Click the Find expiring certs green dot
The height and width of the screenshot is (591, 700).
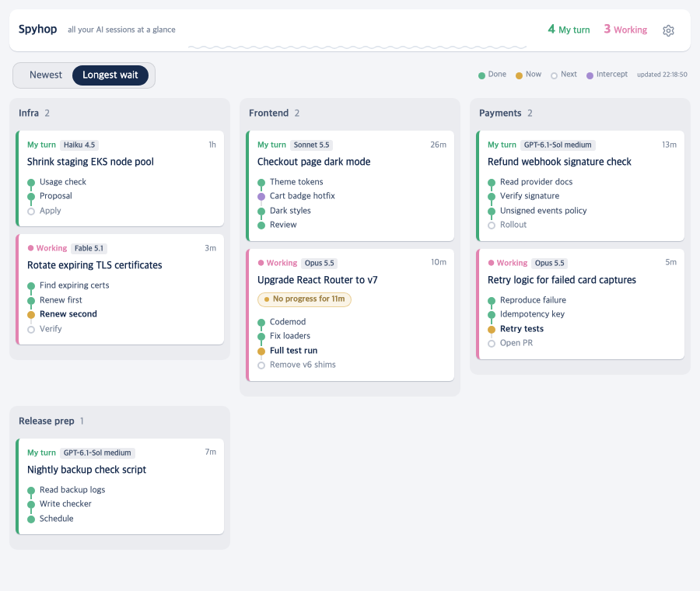(x=31, y=286)
